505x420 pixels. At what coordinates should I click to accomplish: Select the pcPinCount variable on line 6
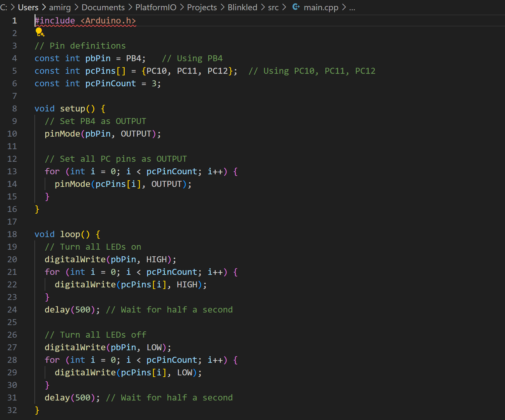pos(110,83)
